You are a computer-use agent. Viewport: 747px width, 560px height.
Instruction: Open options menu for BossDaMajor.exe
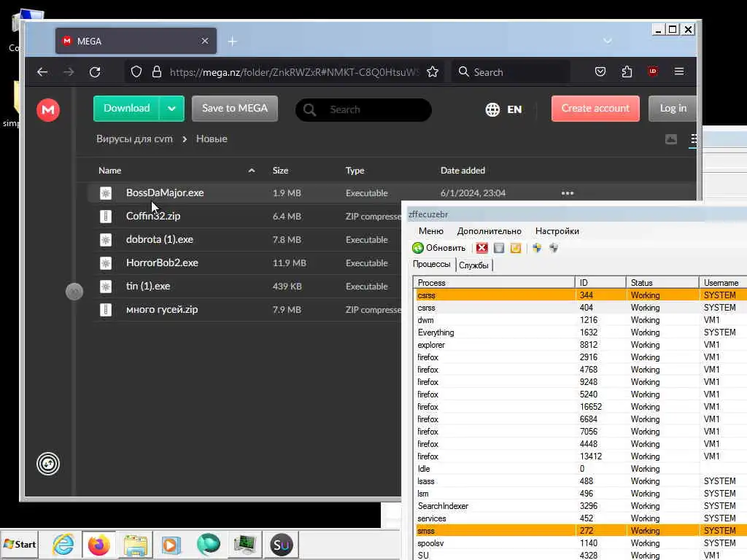(568, 193)
